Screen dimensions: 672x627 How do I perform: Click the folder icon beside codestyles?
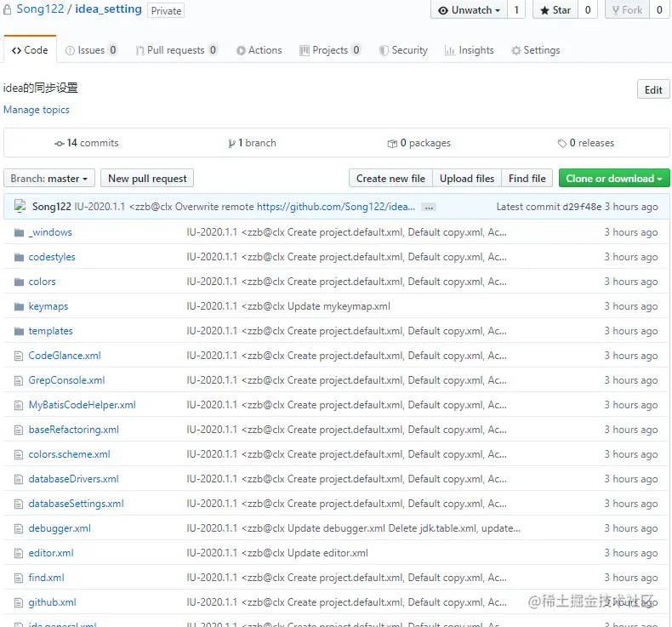pyautogui.click(x=19, y=257)
